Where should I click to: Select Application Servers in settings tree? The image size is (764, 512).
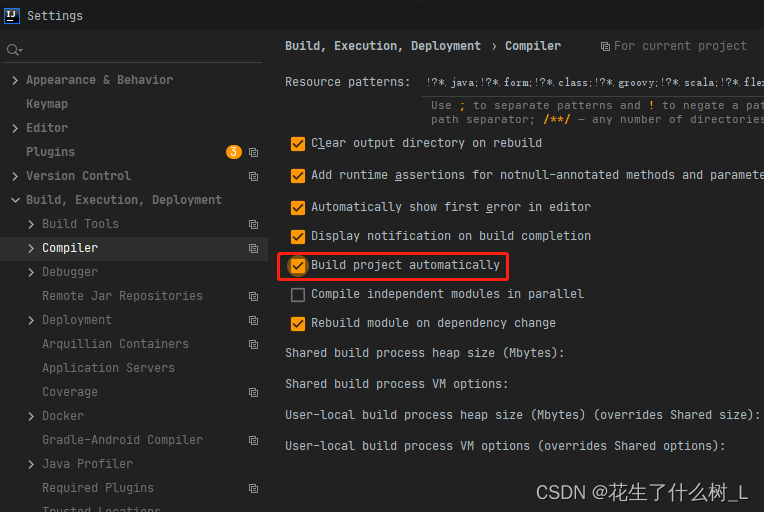(x=108, y=368)
